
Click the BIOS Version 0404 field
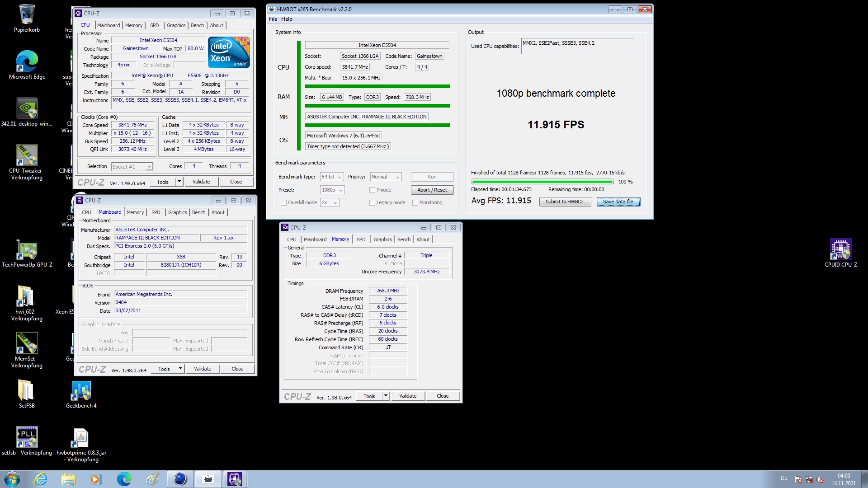(x=181, y=303)
